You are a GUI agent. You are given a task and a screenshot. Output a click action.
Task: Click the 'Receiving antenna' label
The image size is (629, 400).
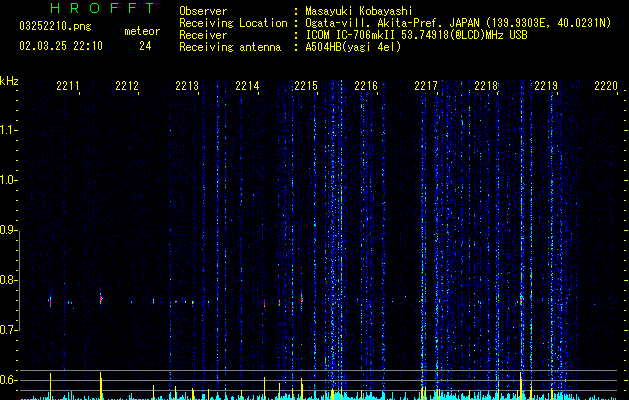click(230, 47)
